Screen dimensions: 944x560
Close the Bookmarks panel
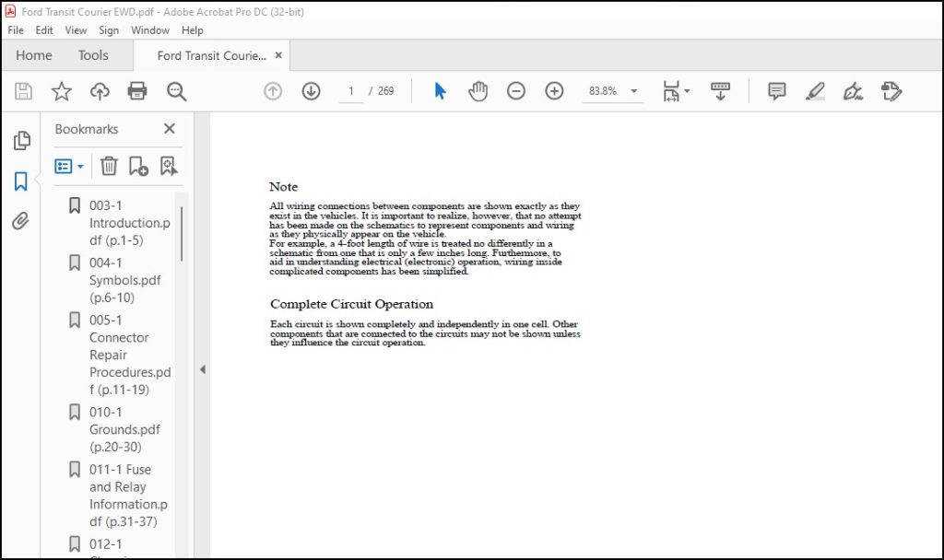click(170, 128)
